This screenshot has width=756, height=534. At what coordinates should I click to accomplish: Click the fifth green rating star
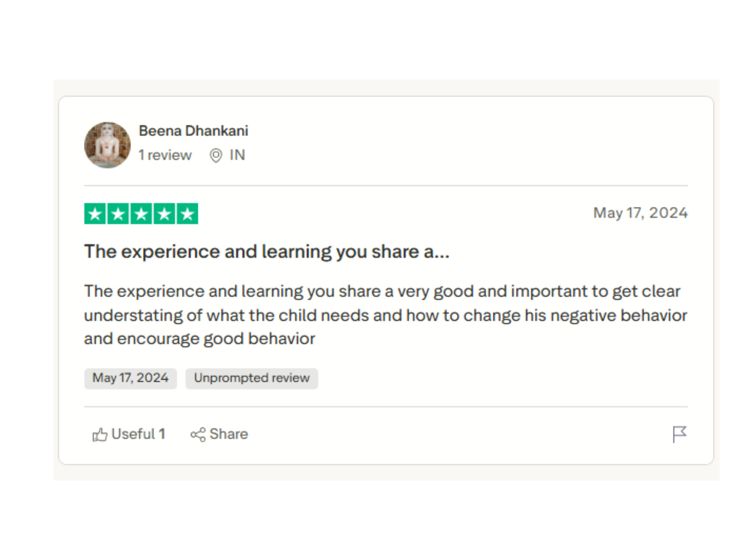point(187,214)
